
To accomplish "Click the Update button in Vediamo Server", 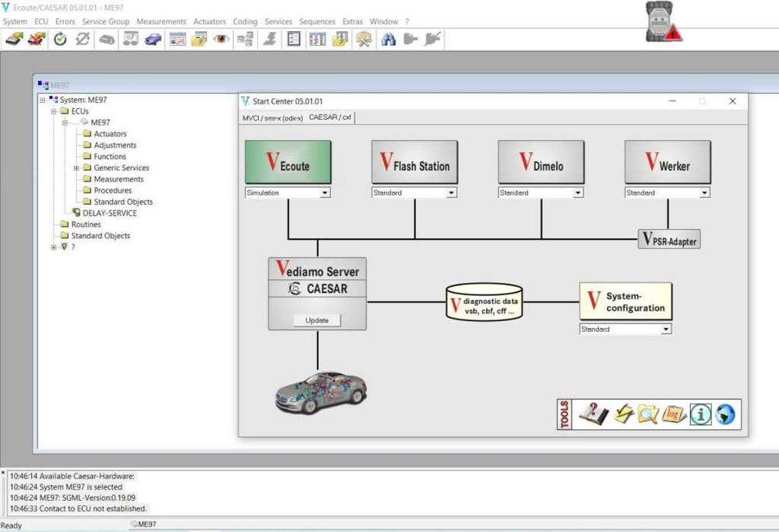I will pos(317,320).
